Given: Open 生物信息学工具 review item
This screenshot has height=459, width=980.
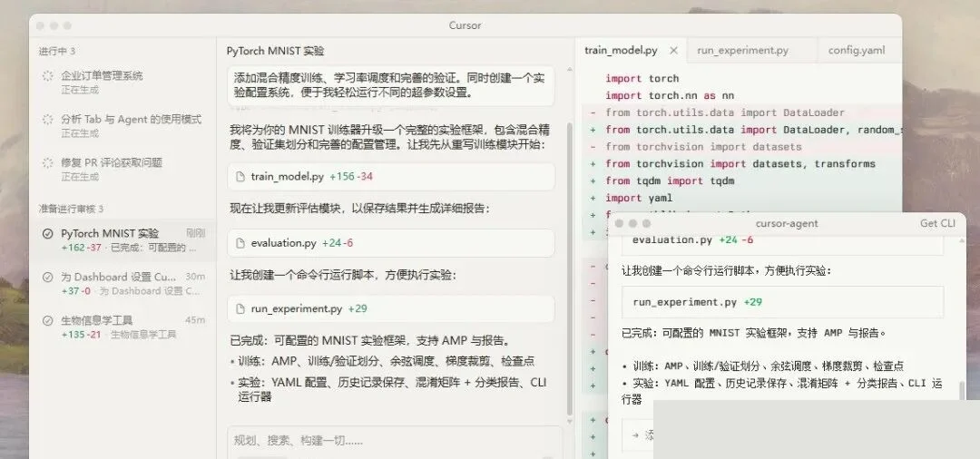Looking at the screenshot, I should click(122, 327).
